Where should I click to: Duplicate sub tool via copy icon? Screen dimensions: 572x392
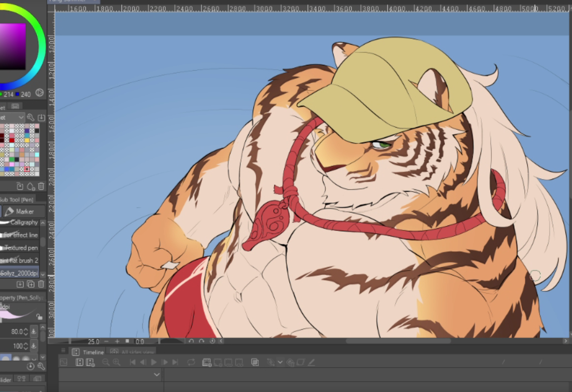[31, 284]
